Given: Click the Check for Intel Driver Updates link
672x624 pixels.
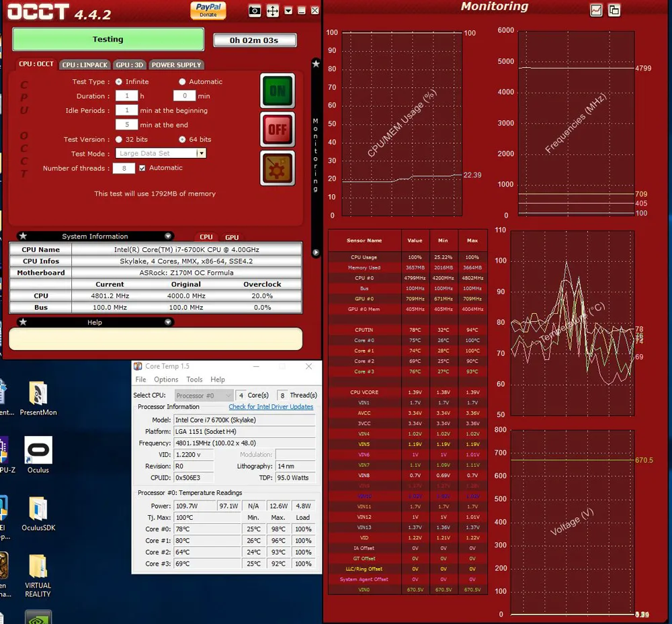Looking at the screenshot, I should (271, 407).
